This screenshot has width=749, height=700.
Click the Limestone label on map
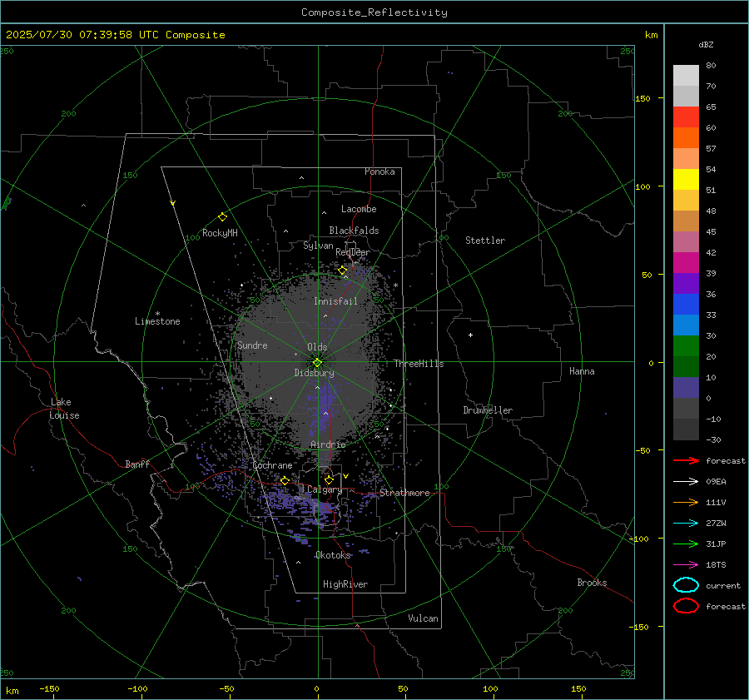[x=157, y=321]
